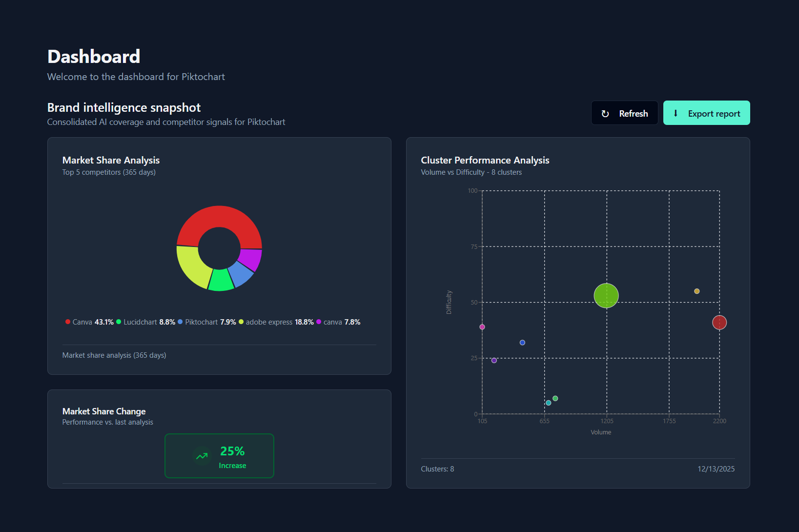Select the Piktochart 7.9% legend entry
Screen dimensions: 799x532
click(x=206, y=322)
